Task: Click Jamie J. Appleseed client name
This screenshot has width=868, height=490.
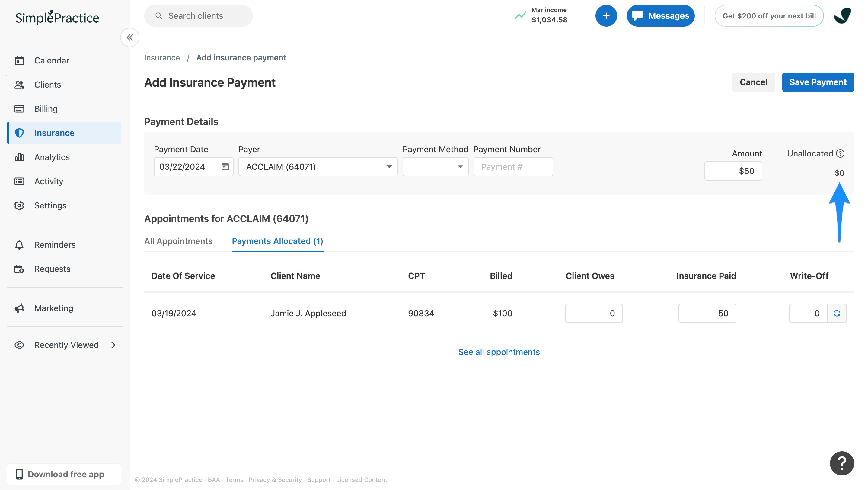Action: click(308, 313)
